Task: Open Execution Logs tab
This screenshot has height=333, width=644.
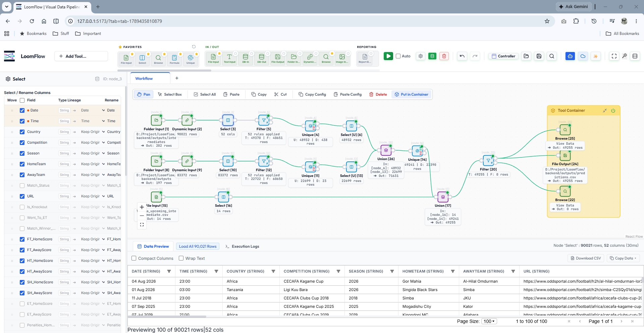Action: tap(242, 246)
